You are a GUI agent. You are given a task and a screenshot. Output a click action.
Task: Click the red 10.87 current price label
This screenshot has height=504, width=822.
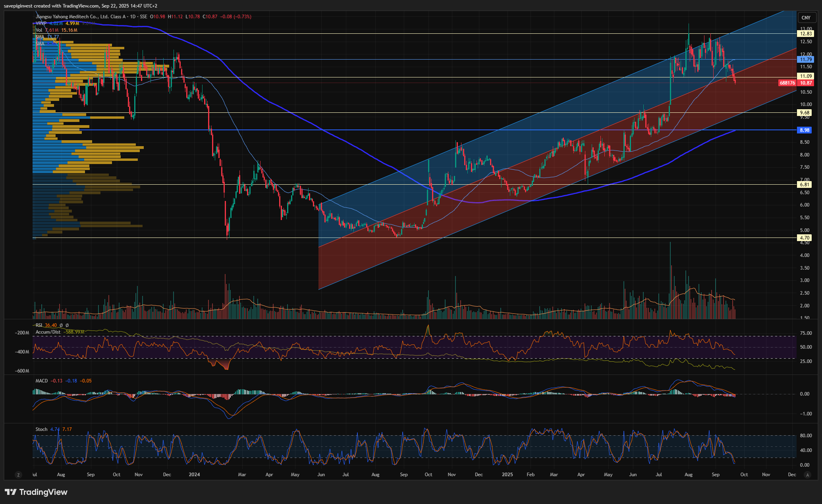(x=806, y=83)
